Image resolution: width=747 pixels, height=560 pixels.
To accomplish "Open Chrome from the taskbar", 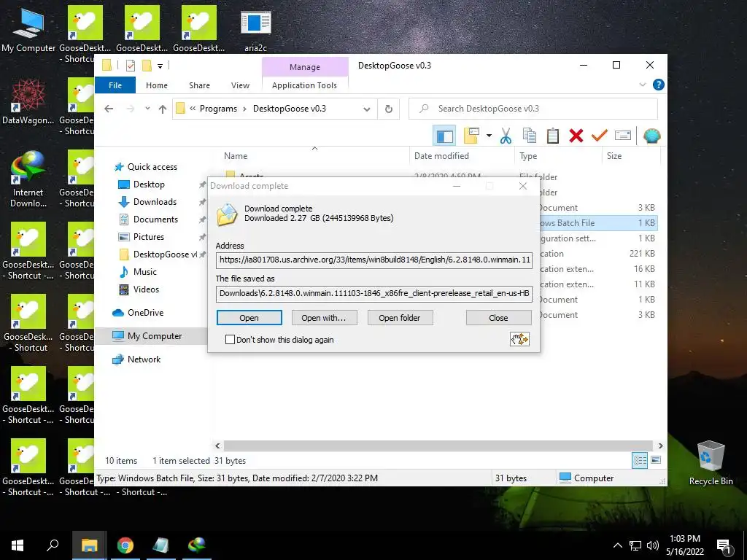I will 125,545.
